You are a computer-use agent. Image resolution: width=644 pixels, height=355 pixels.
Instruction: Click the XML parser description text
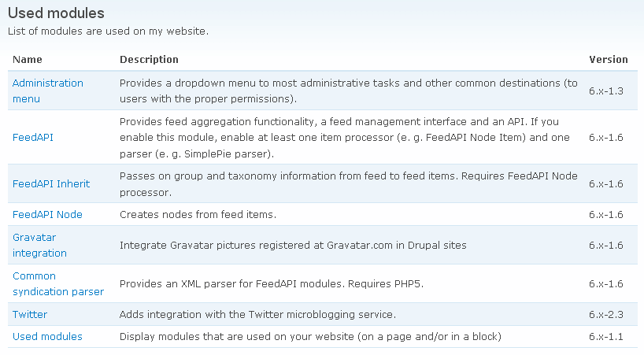(271, 283)
